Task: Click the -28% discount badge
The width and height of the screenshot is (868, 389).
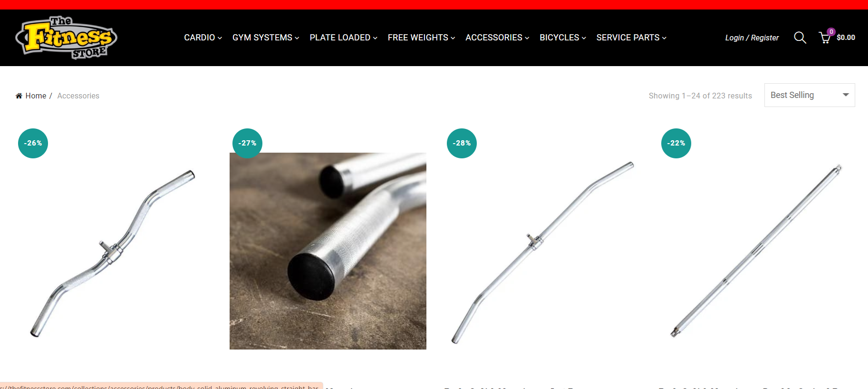Action: (x=462, y=143)
